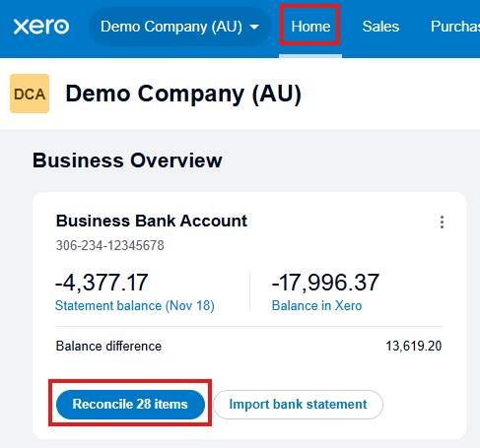Click the Business Bank Account title
The width and height of the screenshot is (480, 448).
(x=152, y=221)
